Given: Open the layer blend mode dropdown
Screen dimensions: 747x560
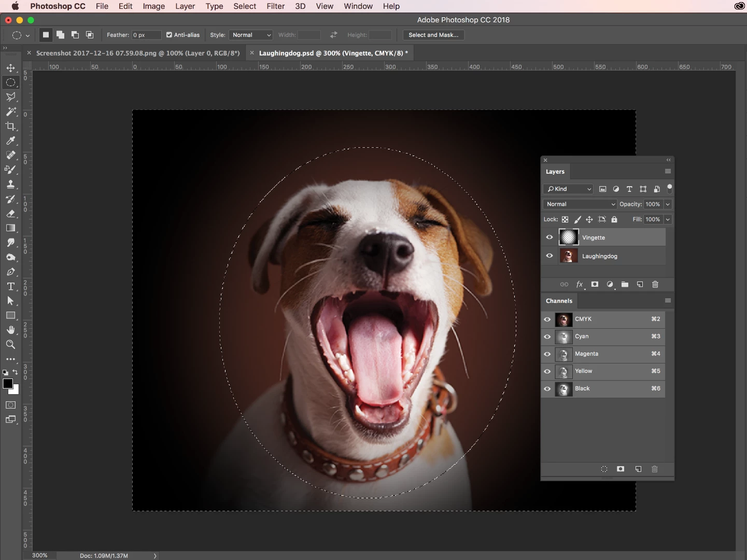Looking at the screenshot, I should click(580, 204).
